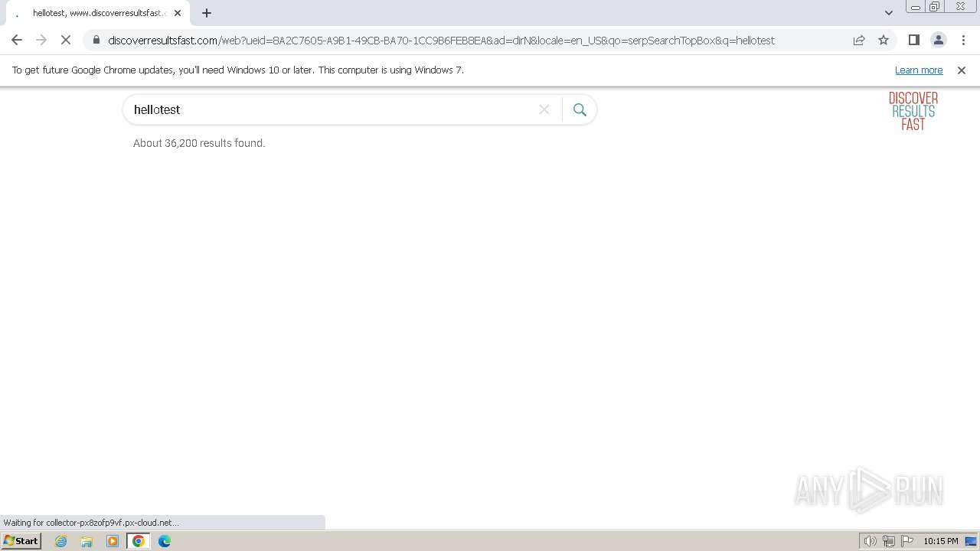Clear the search query text
The width and height of the screenshot is (980, 551).
point(544,109)
